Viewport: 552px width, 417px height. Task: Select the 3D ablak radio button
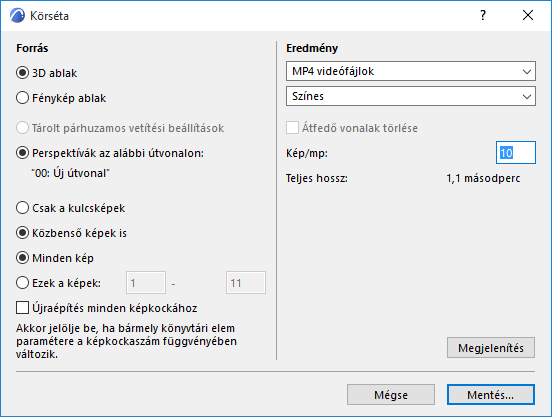pyautogui.click(x=23, y=73)
